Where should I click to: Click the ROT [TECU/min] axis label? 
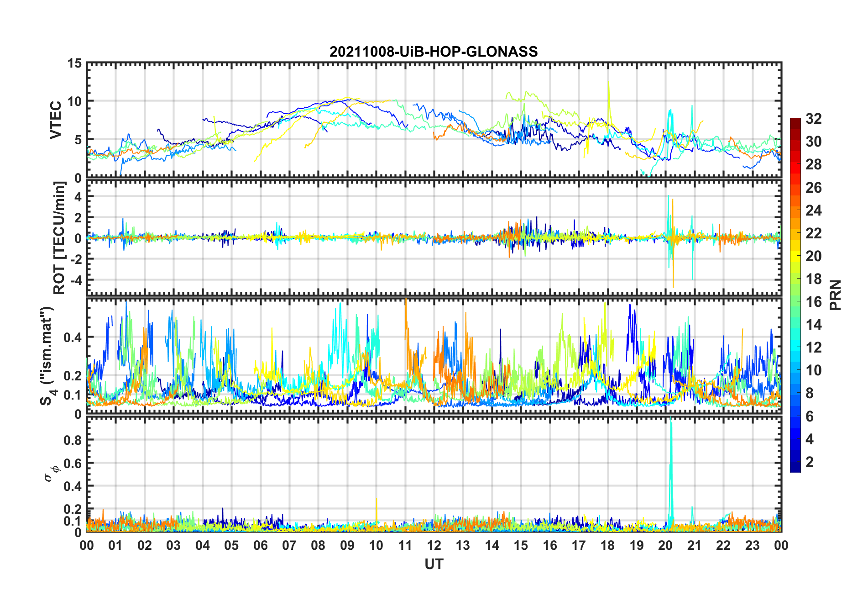click(x=59, y=238)
